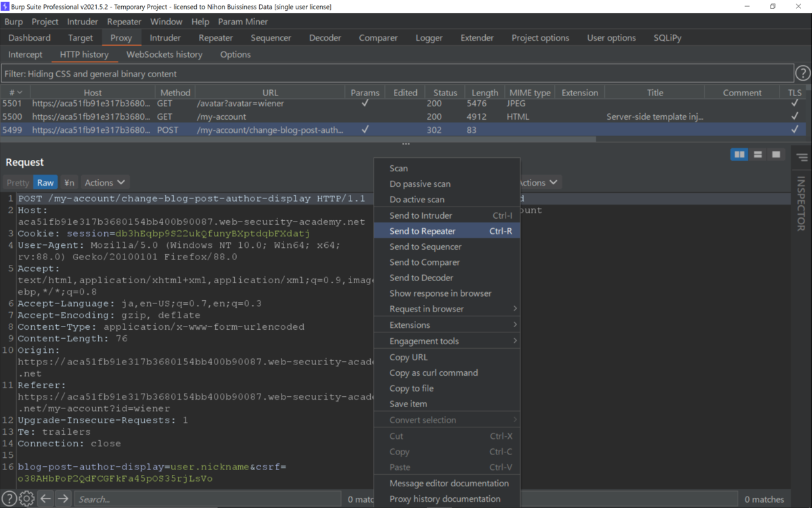Screen dimensions: 812x508
Task: Select side-by-side layout view icon
Action: (740, 155)
